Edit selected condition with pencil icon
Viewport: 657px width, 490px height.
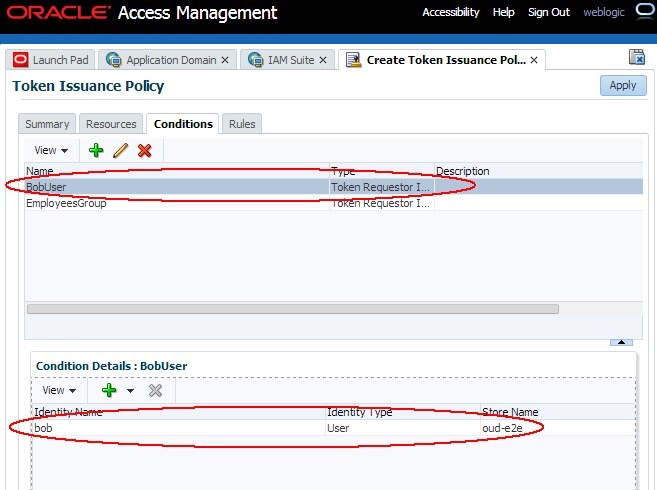point(120,150)
